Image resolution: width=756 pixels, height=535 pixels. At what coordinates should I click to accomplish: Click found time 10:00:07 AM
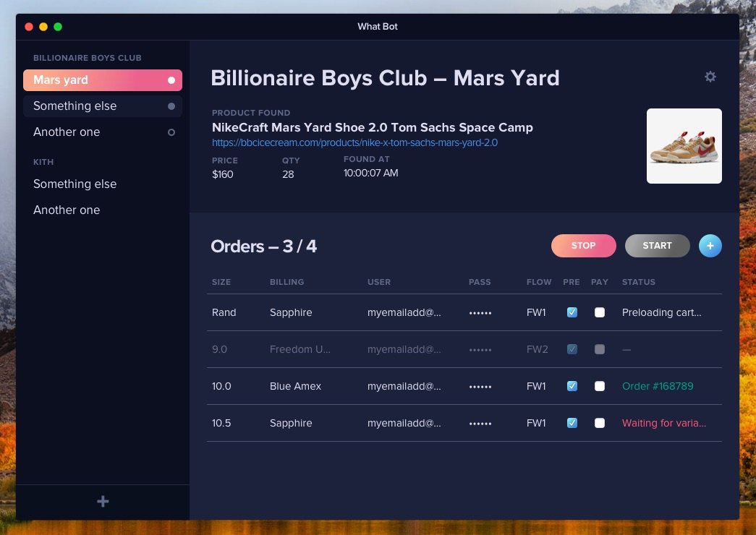click(371, 173)
